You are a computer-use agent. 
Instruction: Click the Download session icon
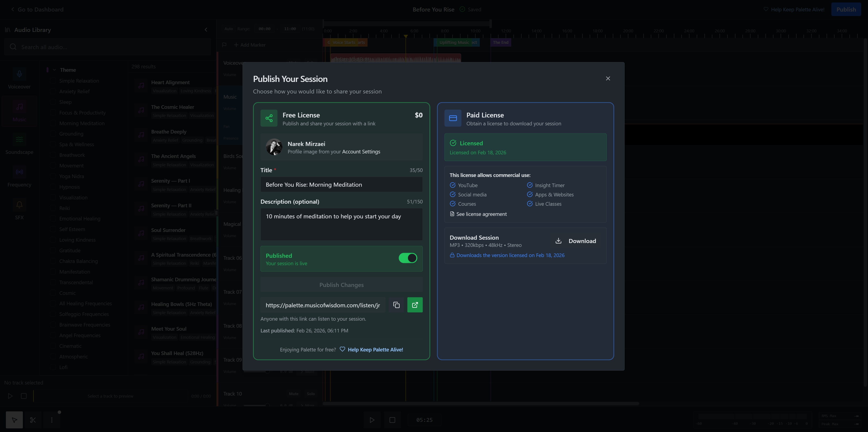[558, 241]
